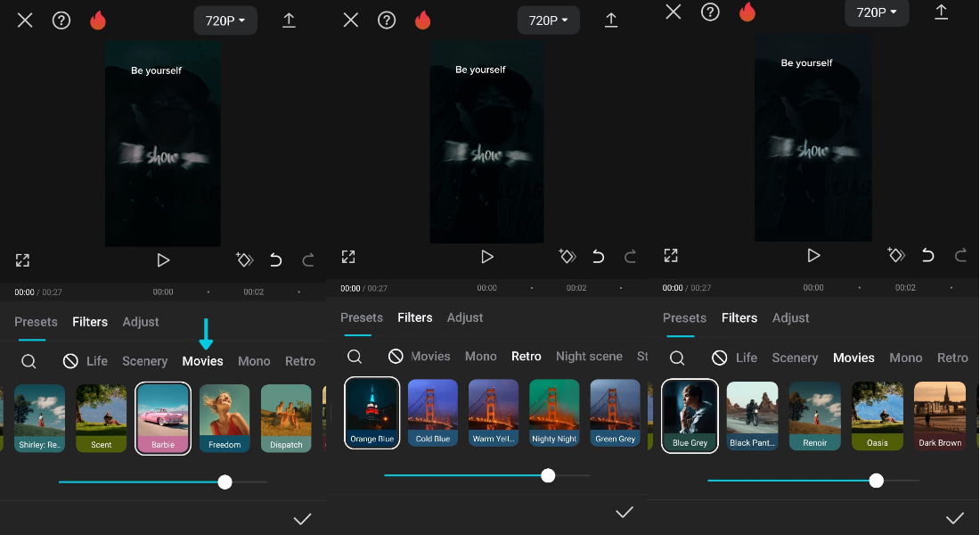Switch to Filters tab in middle screen
This screenshot has width=980, height=535.
pyautogui.click(x=415, y=317)
